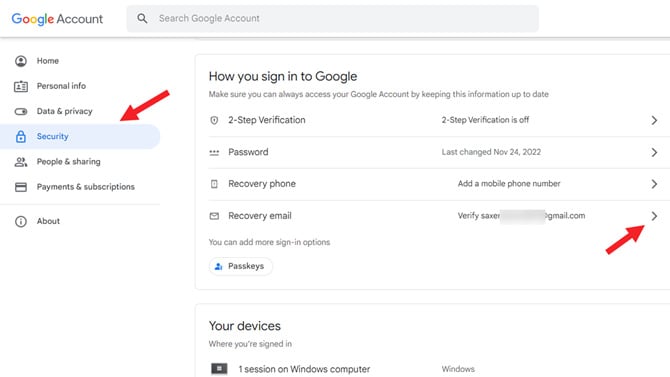Viewport: 670px width, 377px height.
Task: Open 1 session on Windows computer
Action: point(304,369)
